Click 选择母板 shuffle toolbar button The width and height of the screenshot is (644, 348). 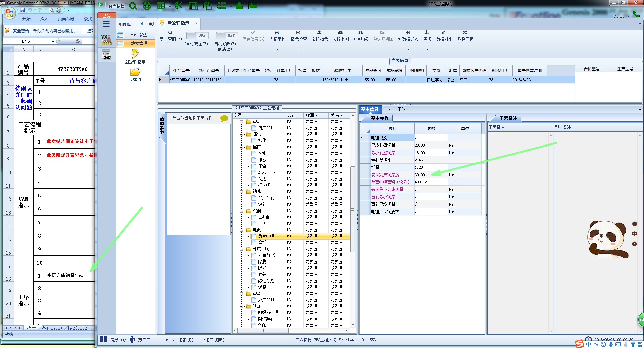pos(465,36)
